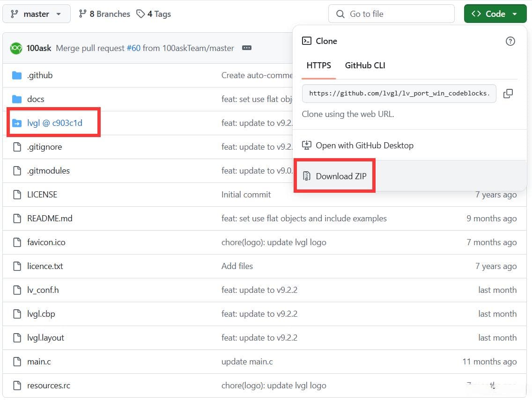Open the update main.c commit message

pyautogui.click(x=247, y=362)
